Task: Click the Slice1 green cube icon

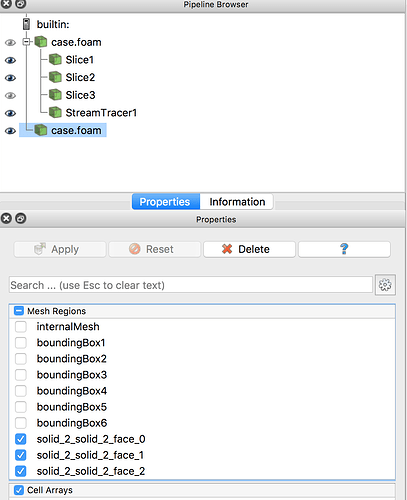Action: click(x=55, y=60)
